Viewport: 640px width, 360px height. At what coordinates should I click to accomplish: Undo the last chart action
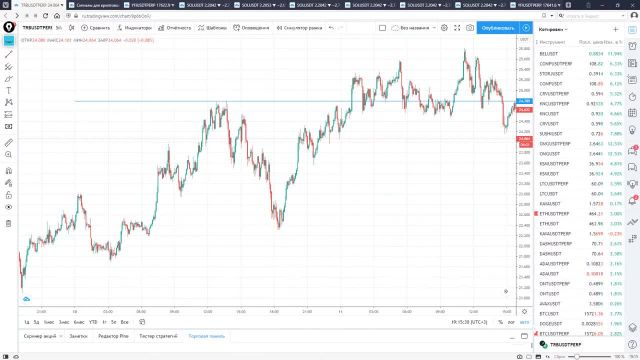[331, 28]
